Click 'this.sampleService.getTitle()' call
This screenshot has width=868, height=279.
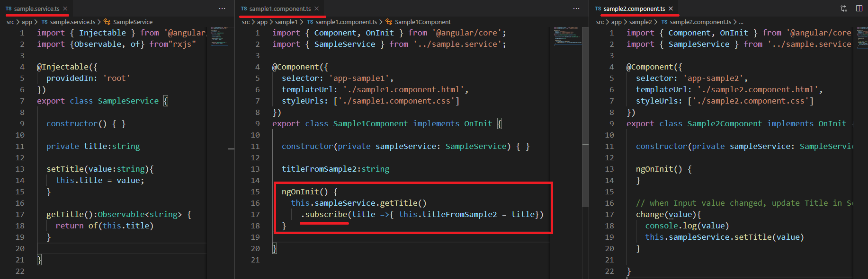(x=358, y=203)
